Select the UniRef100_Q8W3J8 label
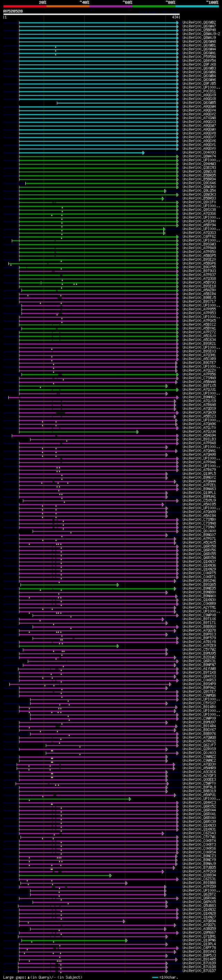 tap(199, 172)
